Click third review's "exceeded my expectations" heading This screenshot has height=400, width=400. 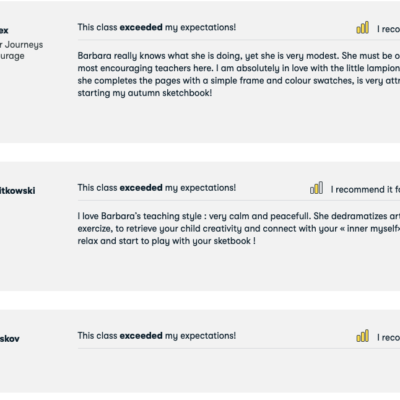tap(157, 336)
